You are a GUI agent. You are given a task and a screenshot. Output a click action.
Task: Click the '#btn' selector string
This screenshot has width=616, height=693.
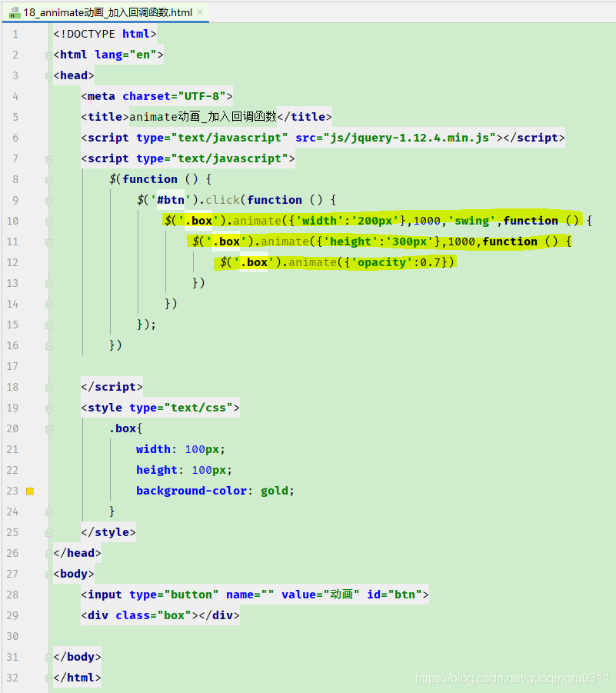click(x=171, y=200)
